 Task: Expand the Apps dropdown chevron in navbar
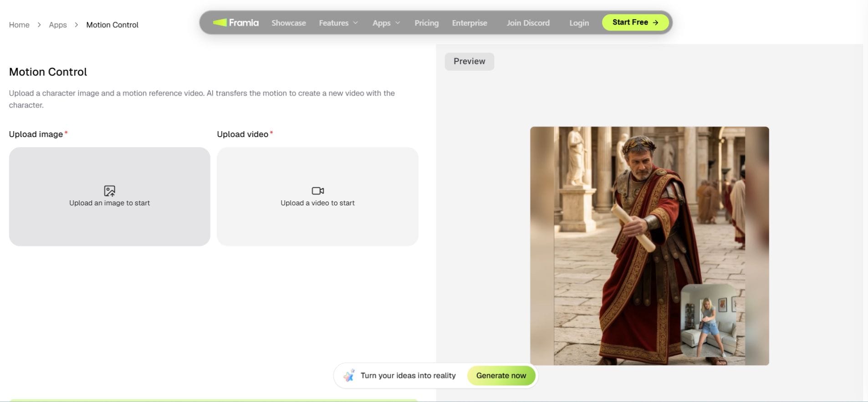click(398, 23)
